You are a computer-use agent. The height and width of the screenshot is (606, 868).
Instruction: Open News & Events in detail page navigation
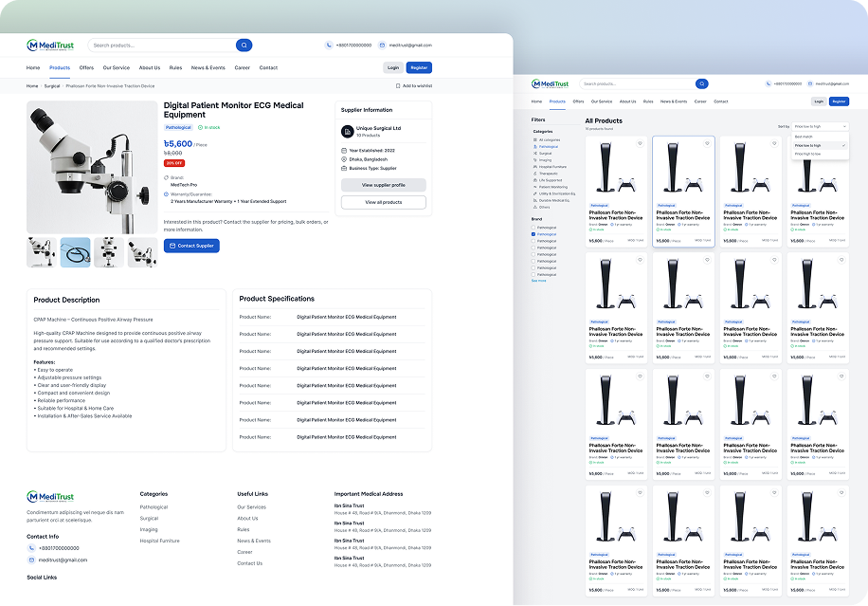208,67
